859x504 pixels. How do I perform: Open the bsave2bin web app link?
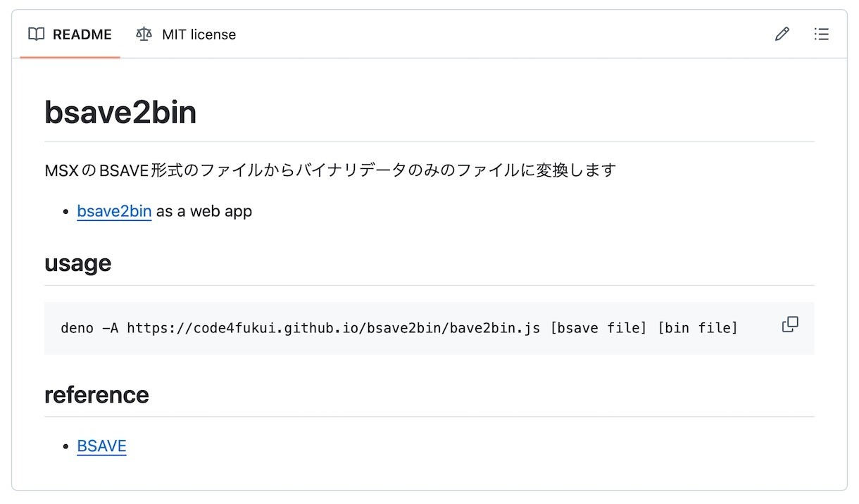[114, 210]
